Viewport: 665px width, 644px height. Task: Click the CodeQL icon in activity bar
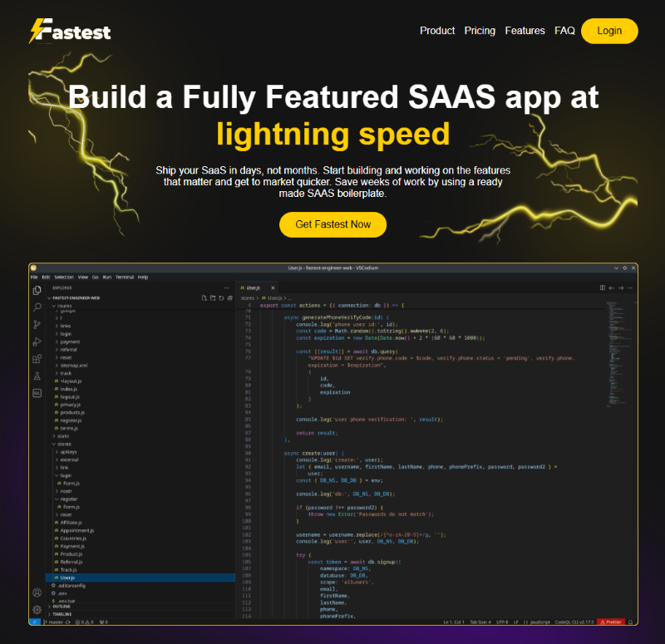[x=37, y=394]
